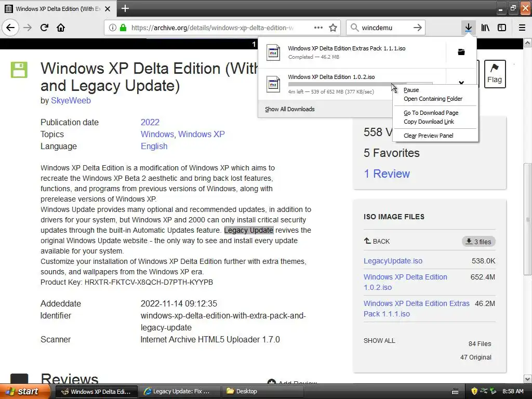532x399 pixels.
Task: Open the Windows XP topic link
Action: (x=202, y=134)
